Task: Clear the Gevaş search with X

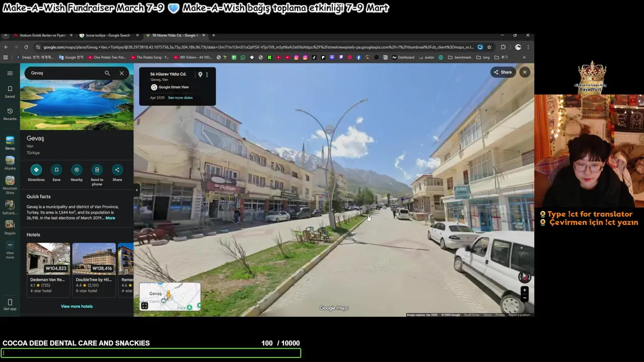Action: (121, 73)
